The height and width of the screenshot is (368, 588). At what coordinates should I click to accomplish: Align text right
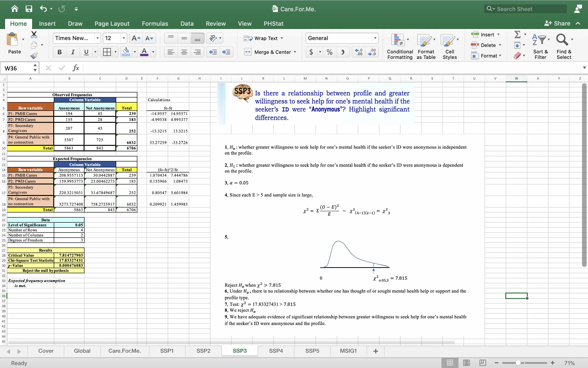197,52
